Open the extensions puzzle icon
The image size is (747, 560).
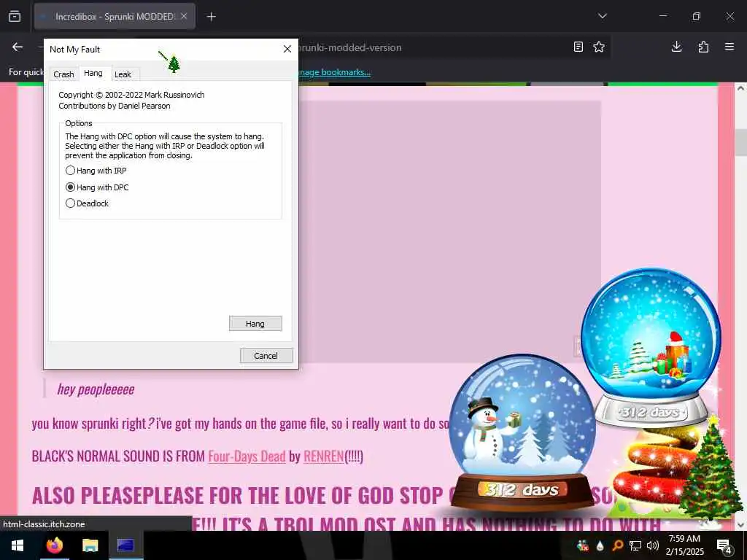pyautogui.click(x=703, y=47)
